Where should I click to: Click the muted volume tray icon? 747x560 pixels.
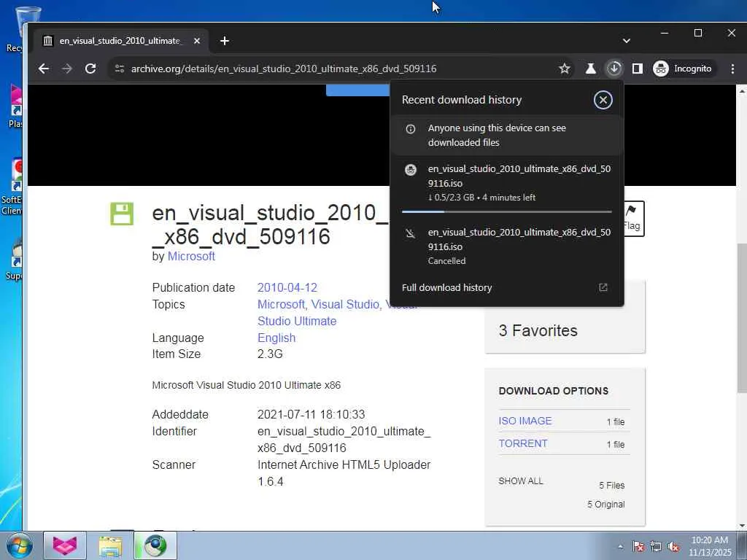673,547
